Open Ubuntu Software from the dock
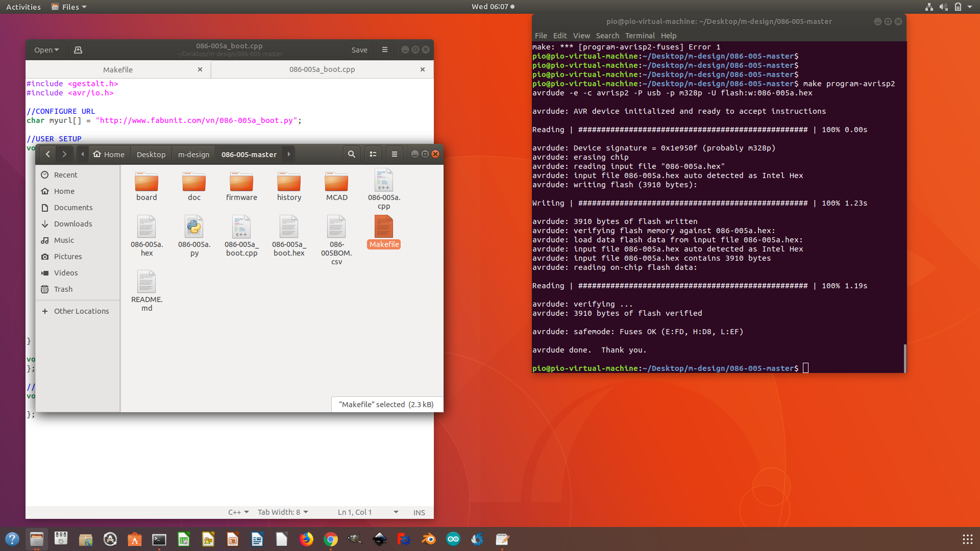980x551 pixels. [x=135, y=539]
